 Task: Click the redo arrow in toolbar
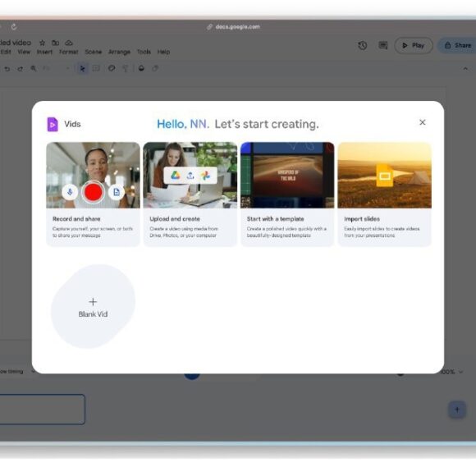(20, 69)
